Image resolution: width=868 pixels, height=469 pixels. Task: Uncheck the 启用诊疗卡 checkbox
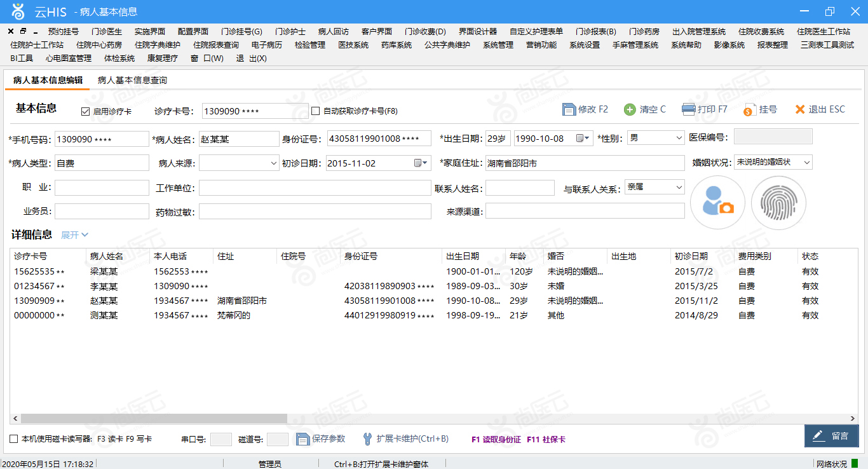point(86,111)
